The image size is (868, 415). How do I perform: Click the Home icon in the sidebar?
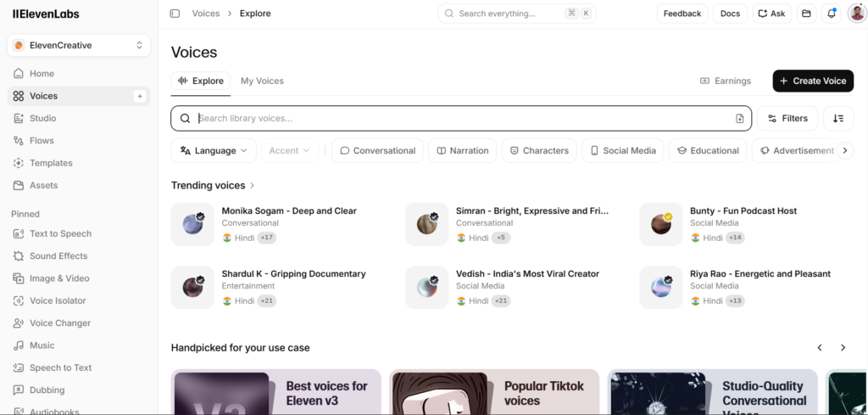pyautogui.click(x=19, y=74)
